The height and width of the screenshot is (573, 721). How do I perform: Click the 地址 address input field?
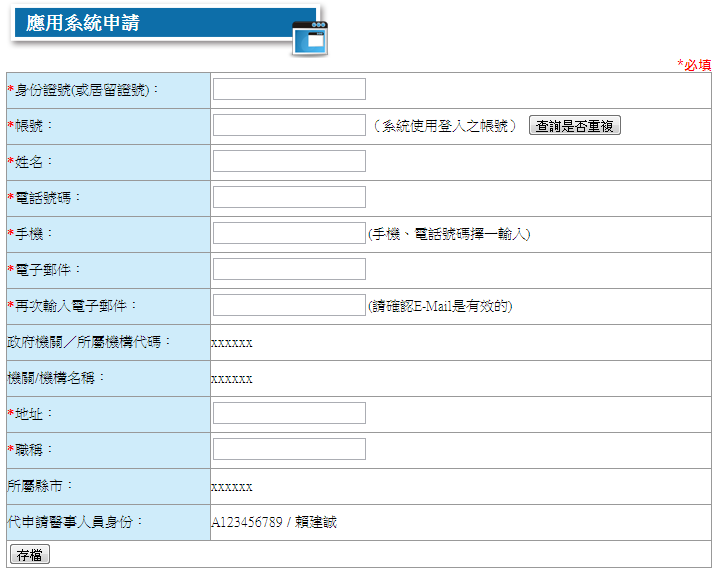(289, 413)
